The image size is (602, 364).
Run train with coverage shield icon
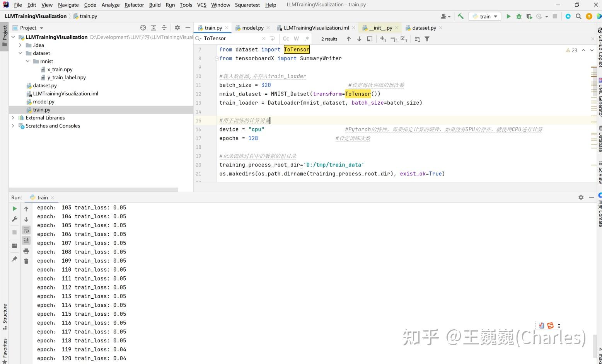[x=529, y=16]
